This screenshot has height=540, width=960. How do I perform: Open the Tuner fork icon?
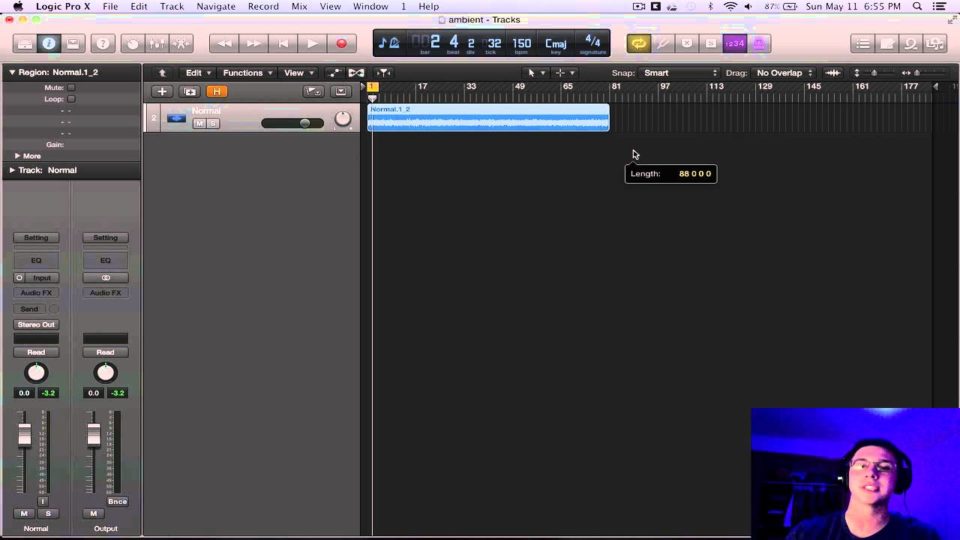(662, 43)
